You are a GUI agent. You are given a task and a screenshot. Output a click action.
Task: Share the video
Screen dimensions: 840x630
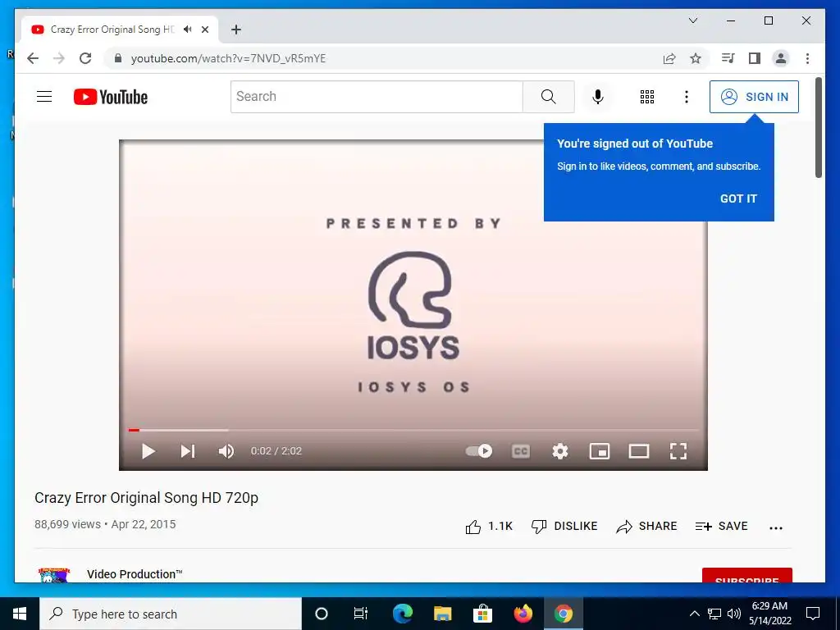tap(646, 526)
